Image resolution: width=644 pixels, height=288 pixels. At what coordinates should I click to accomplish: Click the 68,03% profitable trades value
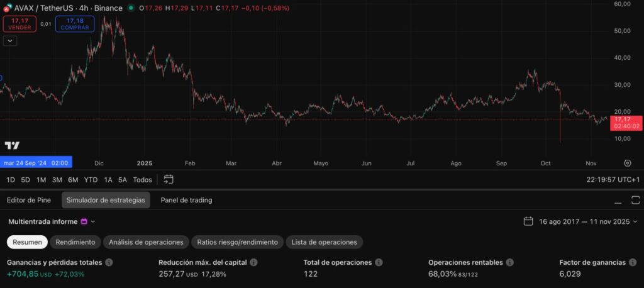pos(442,274)
